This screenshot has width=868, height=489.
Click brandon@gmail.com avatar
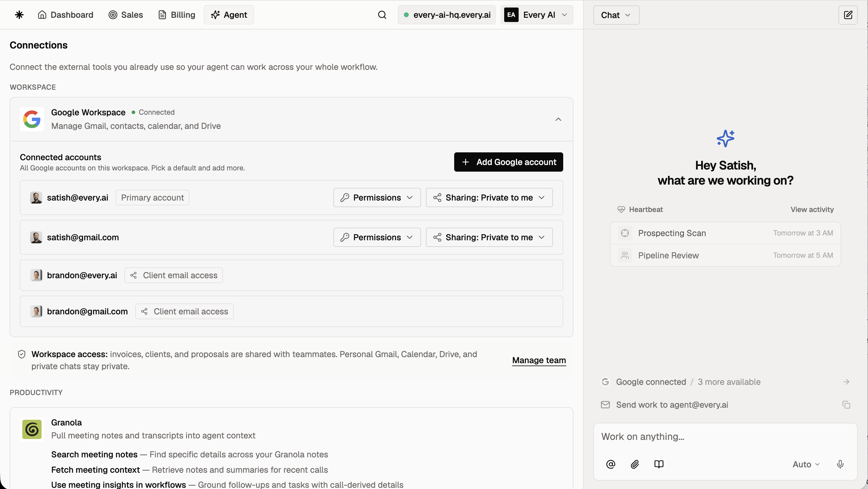click(36, 312)
